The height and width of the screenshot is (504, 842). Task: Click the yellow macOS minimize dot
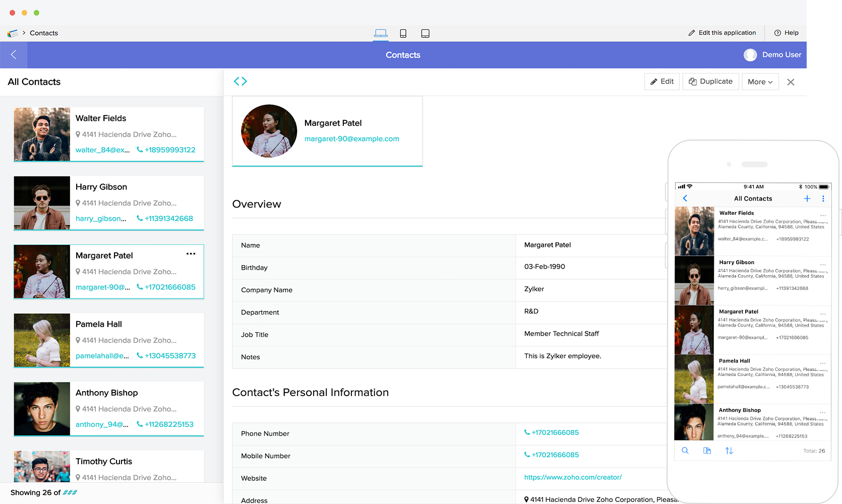tap(24, 13)
